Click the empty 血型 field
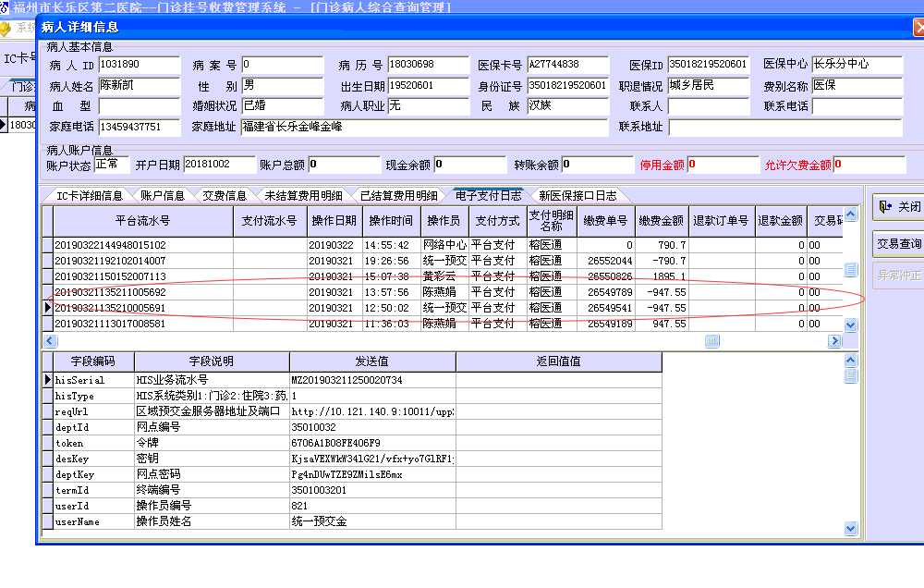The width and height of the screenshot is (924, 588). (x=140, y=106)
